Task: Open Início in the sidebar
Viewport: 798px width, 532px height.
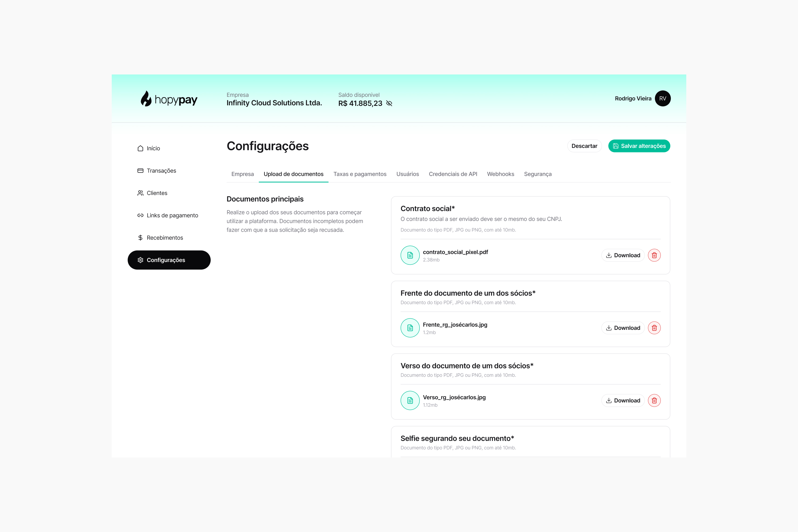Action: coord(153,148)
